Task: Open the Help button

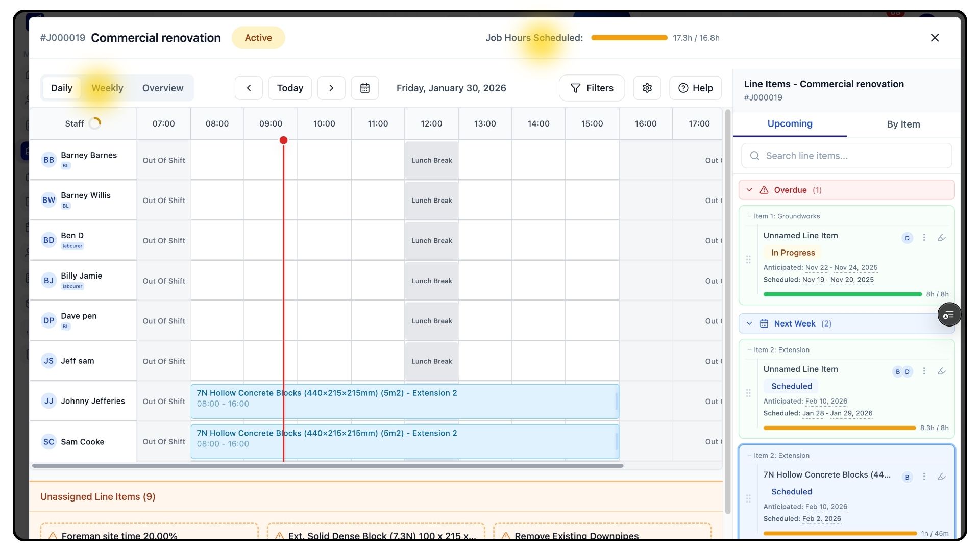Action: (x=695, y=88)
